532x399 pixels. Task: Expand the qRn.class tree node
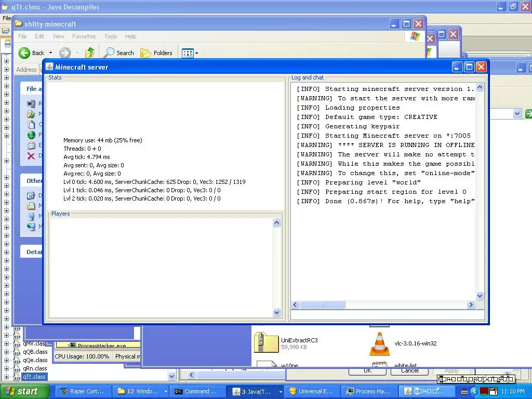coord(6,369)
